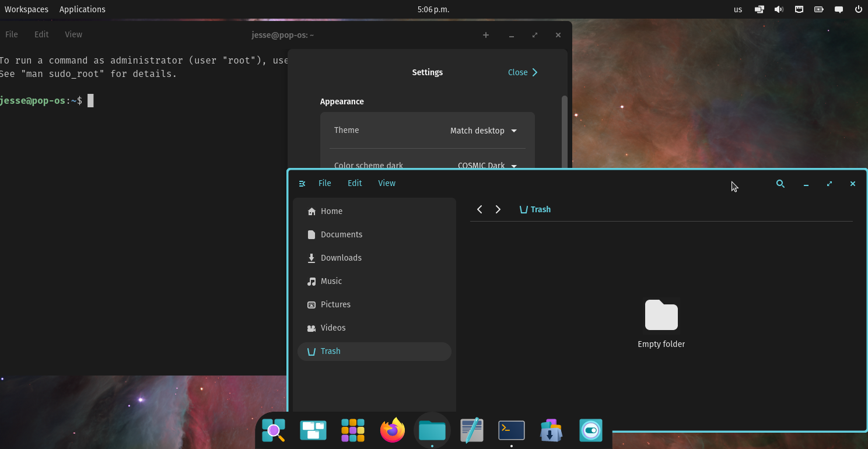The image size is (868, 449).
Task: Open View menu in terminal window
Action: [73, 34]
